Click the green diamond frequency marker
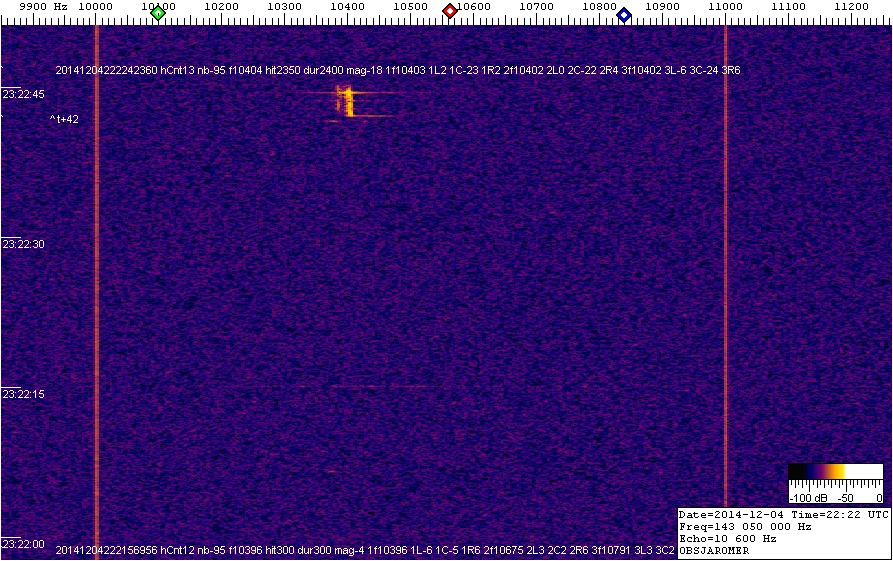 pyautogui.click(x=158, y=13)
